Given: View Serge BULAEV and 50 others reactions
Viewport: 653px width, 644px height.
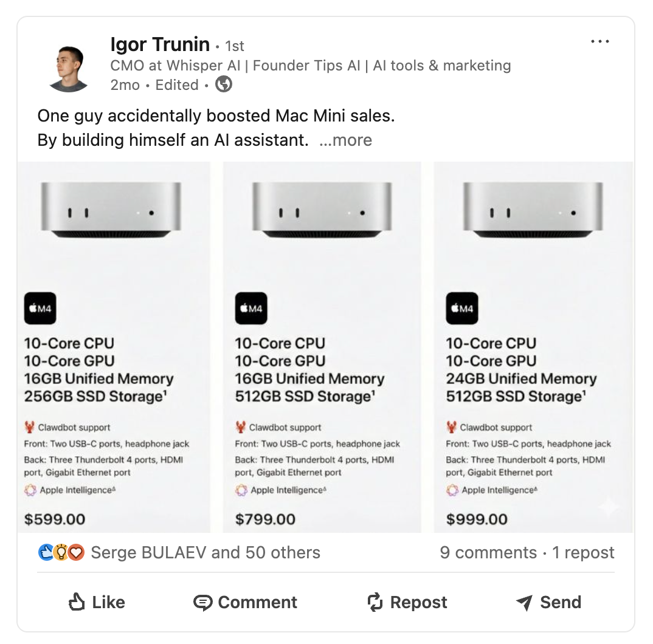Looking at the screenshot, I should [x=206, y=552].
